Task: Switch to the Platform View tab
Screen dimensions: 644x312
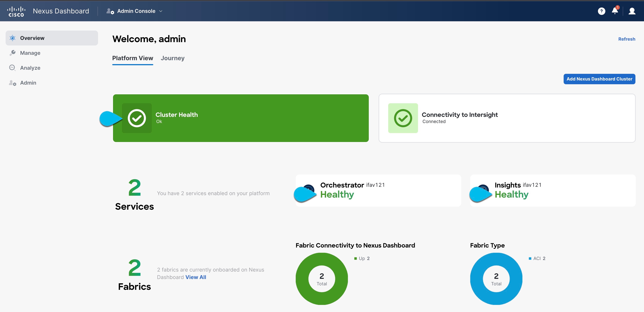Action: [133, 58]
